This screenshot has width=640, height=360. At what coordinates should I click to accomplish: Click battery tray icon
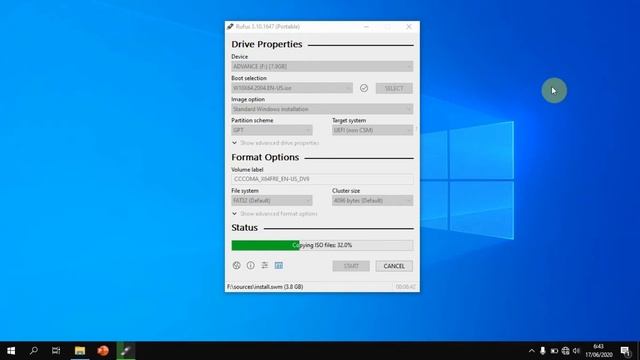point(554,351)
